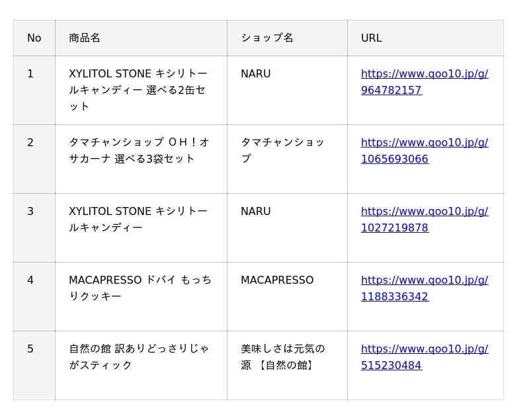Visit the link ending 515230484
The image size is (529, 420).
click(425, 357)
